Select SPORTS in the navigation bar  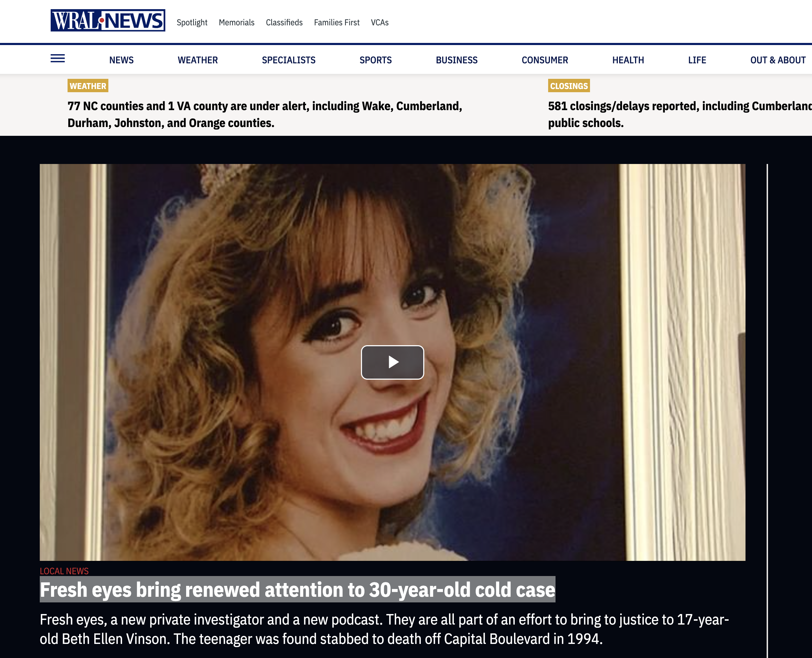coord(375,60)
